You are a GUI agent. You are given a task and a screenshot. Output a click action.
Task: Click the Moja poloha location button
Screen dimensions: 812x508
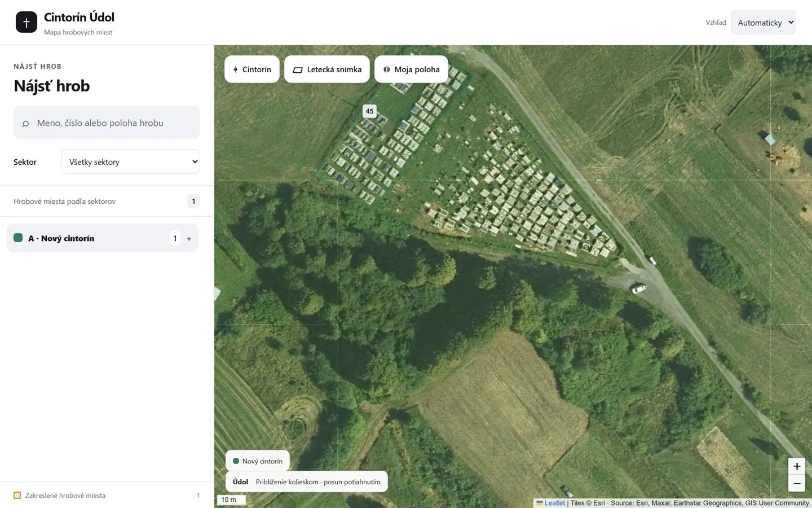coord(411,69)
